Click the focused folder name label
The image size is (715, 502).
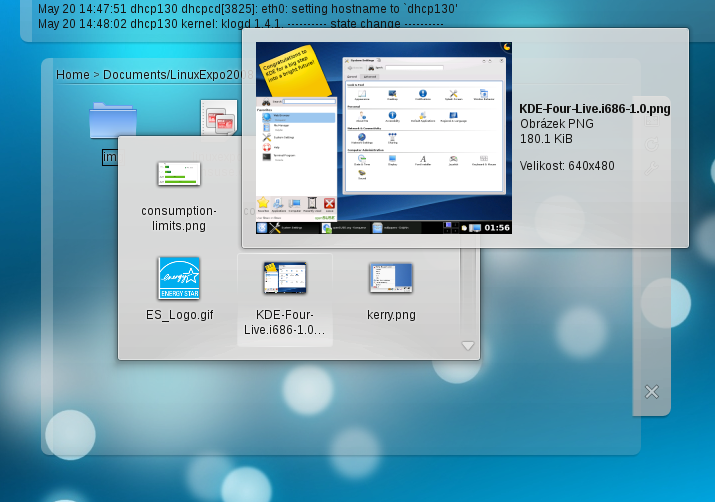coord(110,157)
